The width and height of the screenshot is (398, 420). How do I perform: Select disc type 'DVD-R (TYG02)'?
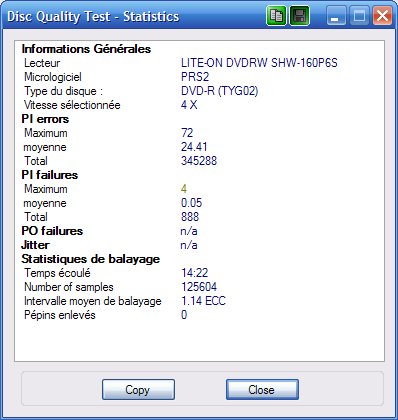click(219, 91)
